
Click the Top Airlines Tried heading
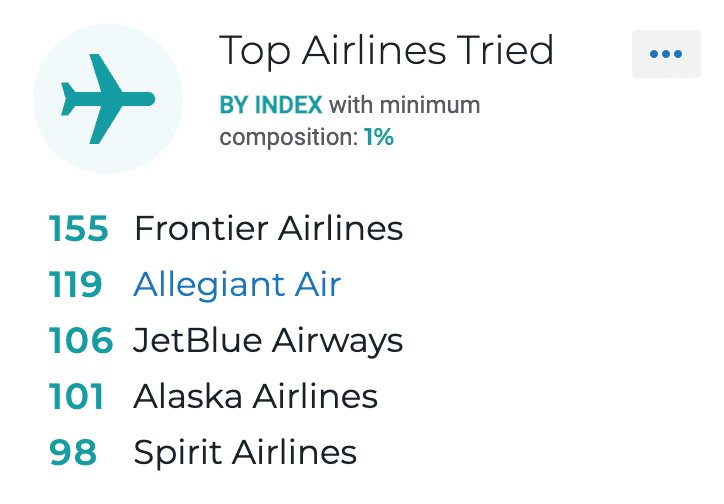386,50
